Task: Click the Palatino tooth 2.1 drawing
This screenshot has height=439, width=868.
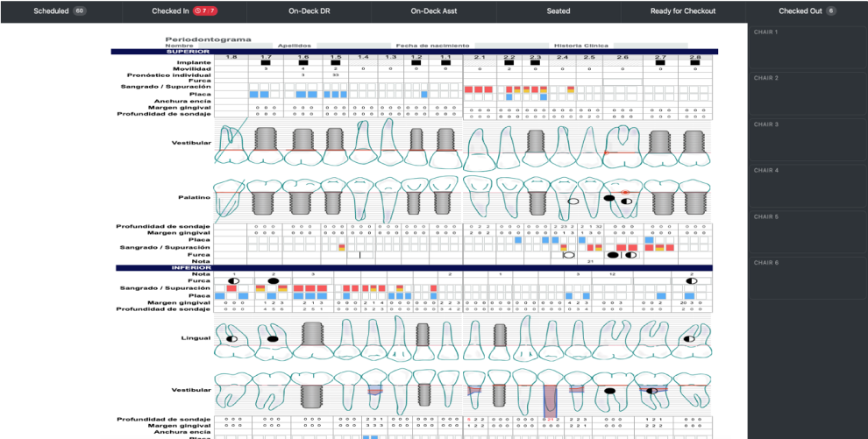Action: click(478, 197)
